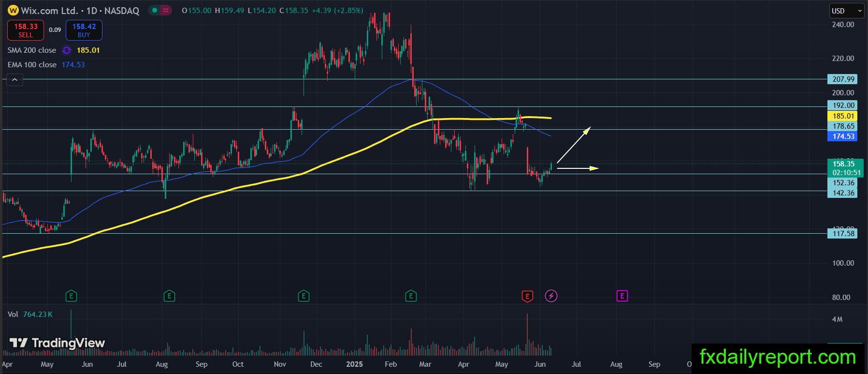Viewport: 868px width, 374px height.
Task: Click the blue BUY 158.42 button
Action: pos(84,30)
